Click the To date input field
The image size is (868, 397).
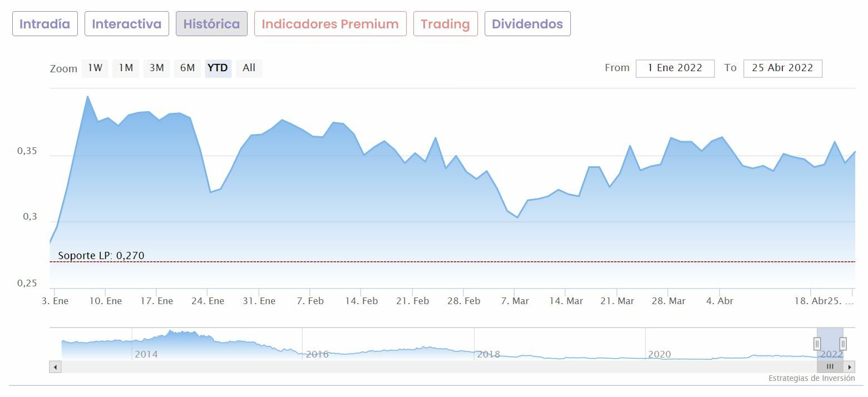[782, 68]
